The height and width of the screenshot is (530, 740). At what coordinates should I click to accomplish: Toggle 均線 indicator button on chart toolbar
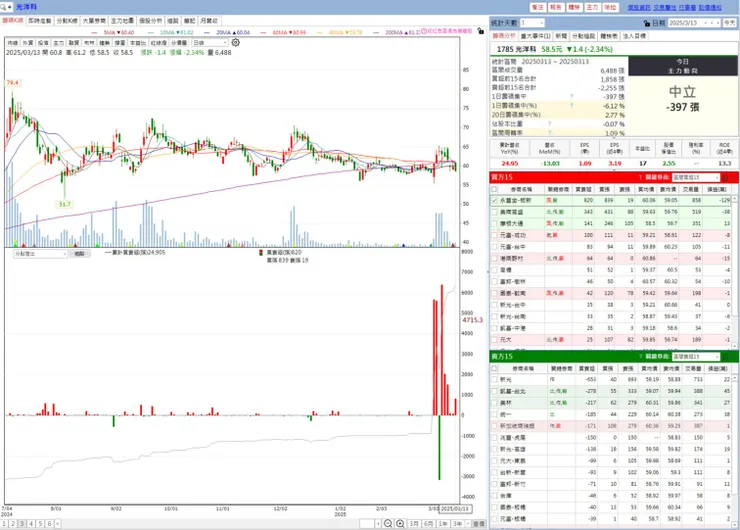click(x=13, y=42)
